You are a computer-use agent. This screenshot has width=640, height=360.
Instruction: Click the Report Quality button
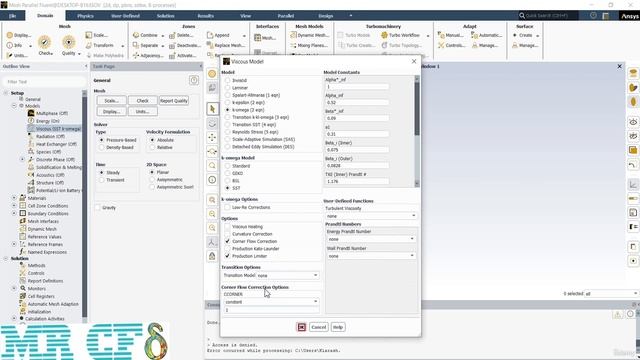(x=174, y=100)
